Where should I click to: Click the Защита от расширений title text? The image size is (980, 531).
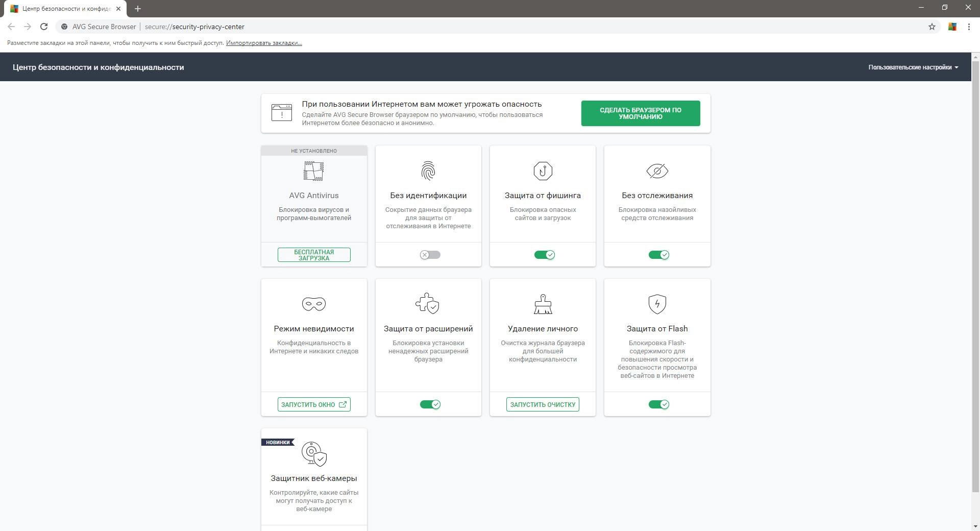pyautogui.click(x=428, y=329)
